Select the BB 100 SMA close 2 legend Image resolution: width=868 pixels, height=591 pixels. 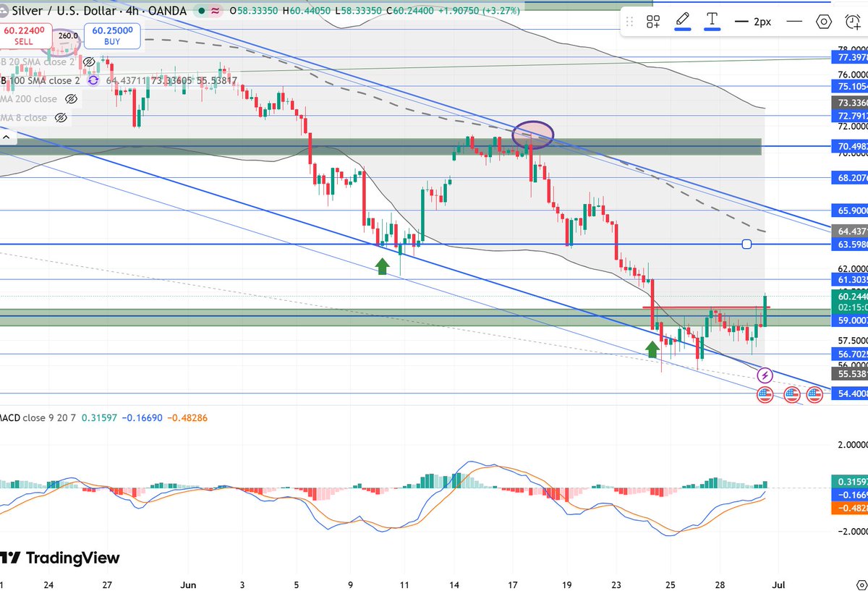pyautogui.click(x=41, y=80)
